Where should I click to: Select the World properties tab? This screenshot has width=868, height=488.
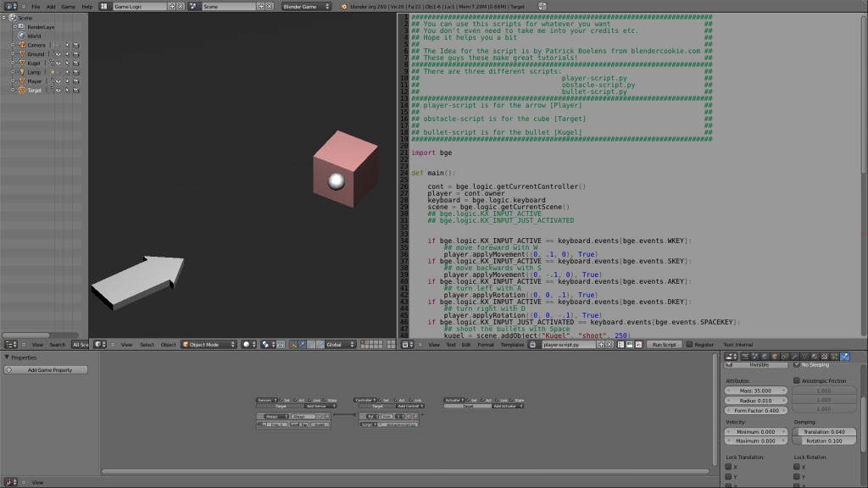(765, 356)
